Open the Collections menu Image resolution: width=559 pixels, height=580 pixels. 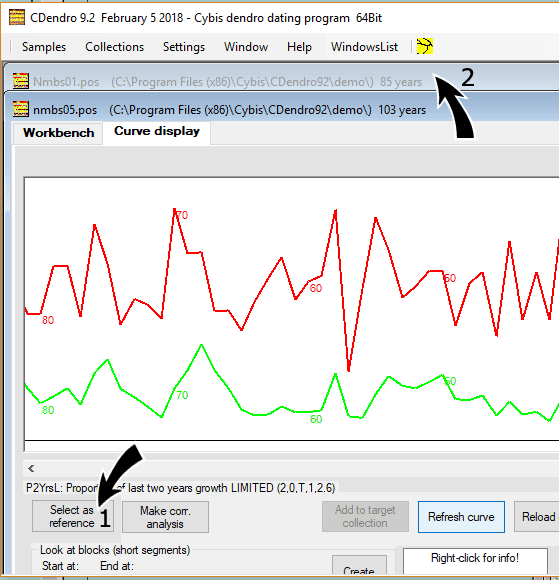tap(114, 47)
